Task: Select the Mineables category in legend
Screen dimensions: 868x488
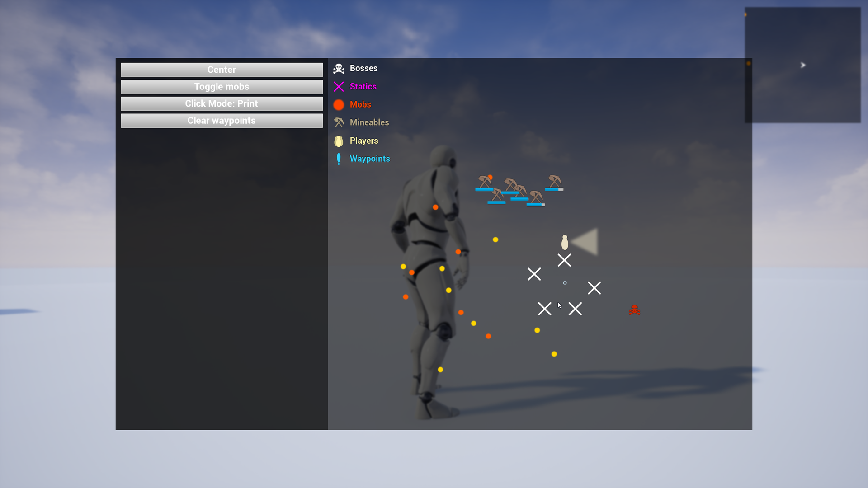Action: 369,122
